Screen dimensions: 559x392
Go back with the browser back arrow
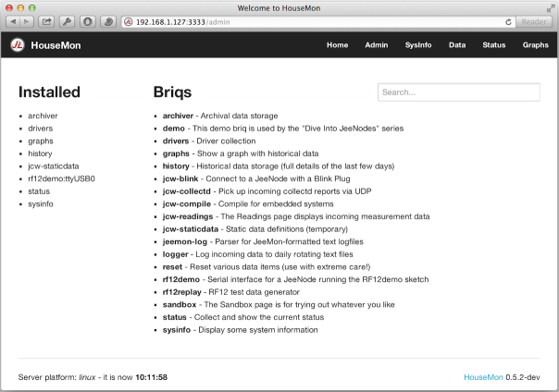(x=13, y=21)
